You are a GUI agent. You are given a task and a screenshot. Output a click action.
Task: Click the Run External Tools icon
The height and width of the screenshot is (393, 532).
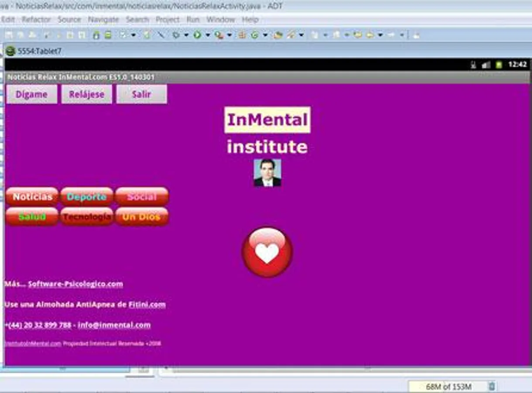click(x=219, y=35)
